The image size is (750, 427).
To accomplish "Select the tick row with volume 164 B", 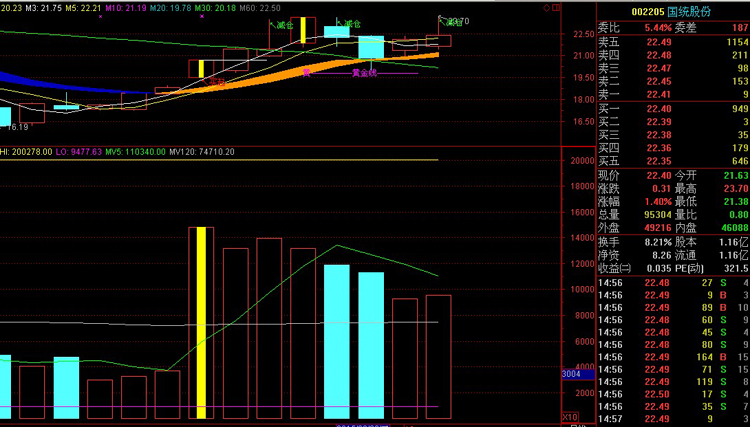I will coord(673,357).
